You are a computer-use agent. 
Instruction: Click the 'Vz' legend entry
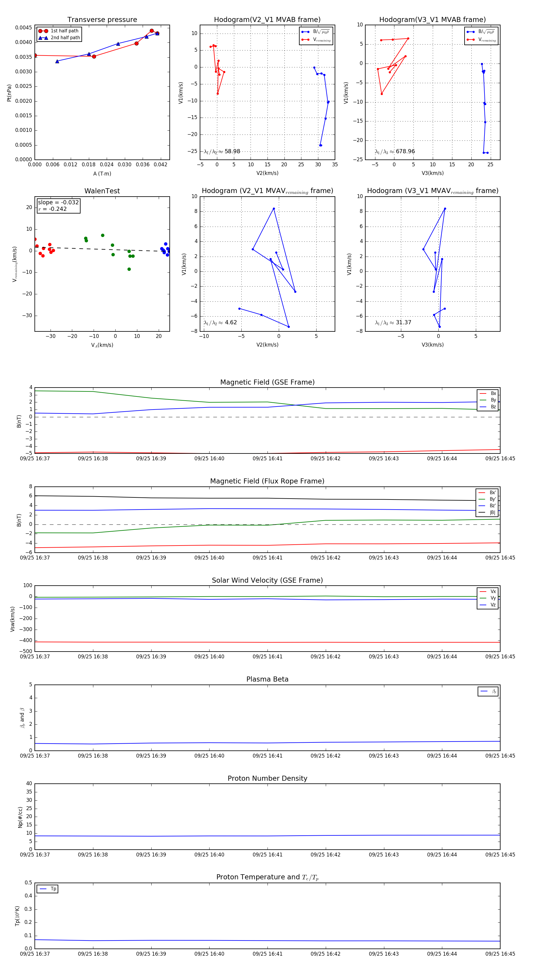tap(488, 605)
